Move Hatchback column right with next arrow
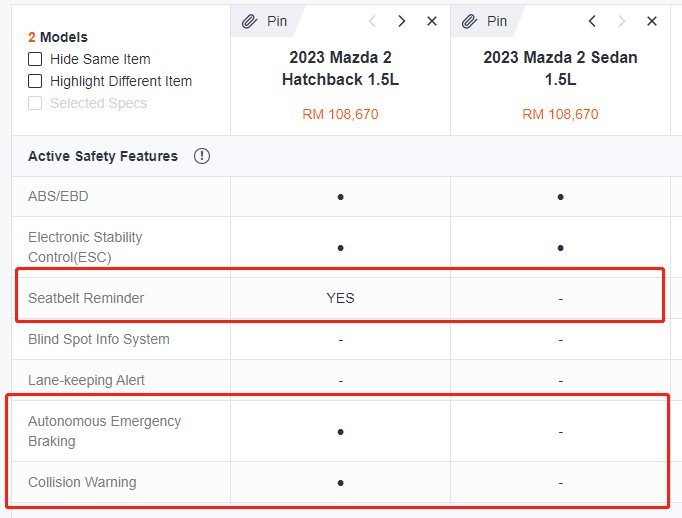 coord(402,21)
